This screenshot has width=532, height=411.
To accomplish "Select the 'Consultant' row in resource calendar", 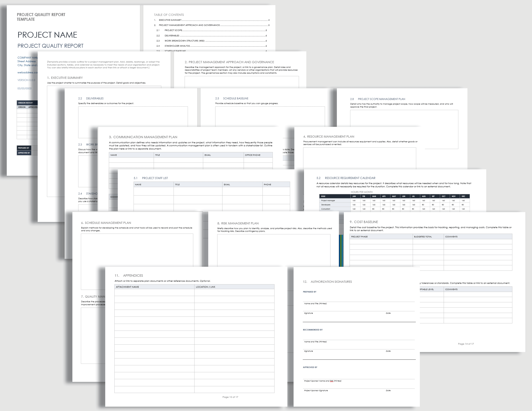I will coord(394,209).
